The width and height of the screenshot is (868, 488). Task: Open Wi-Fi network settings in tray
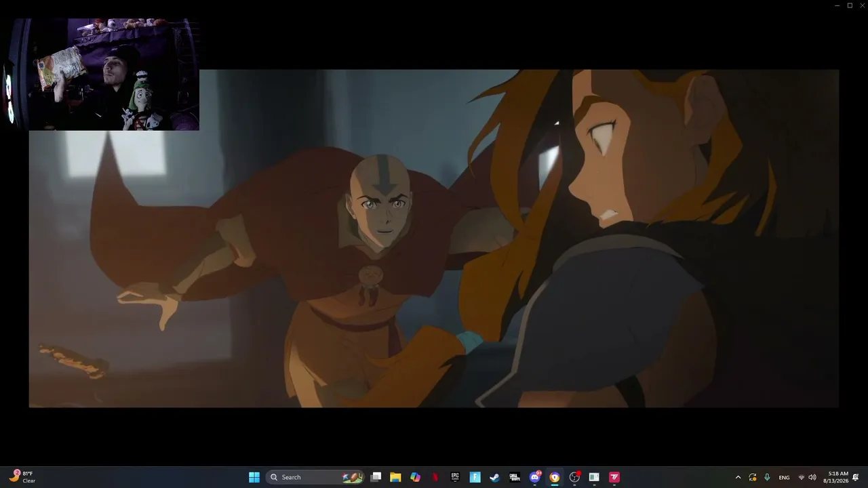pos(802,477)
